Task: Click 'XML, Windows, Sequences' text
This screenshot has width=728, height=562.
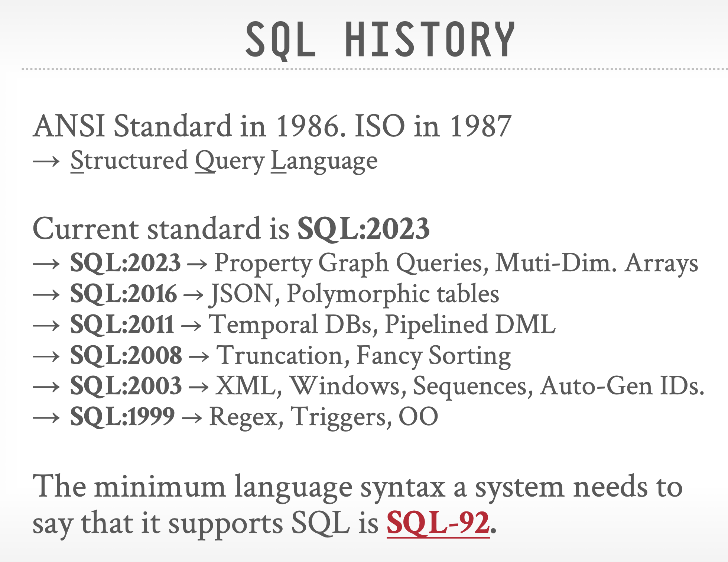Action: [x=374, y=386]
